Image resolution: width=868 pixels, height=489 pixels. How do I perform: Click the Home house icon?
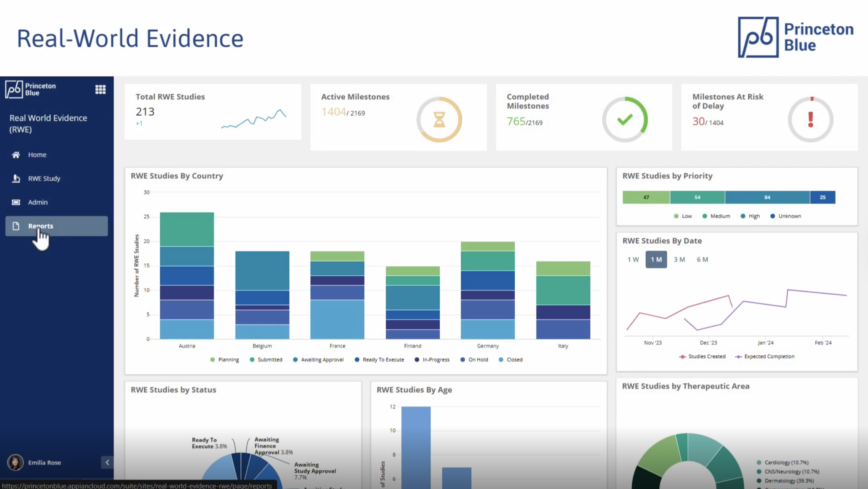click(x=16, y=155)
